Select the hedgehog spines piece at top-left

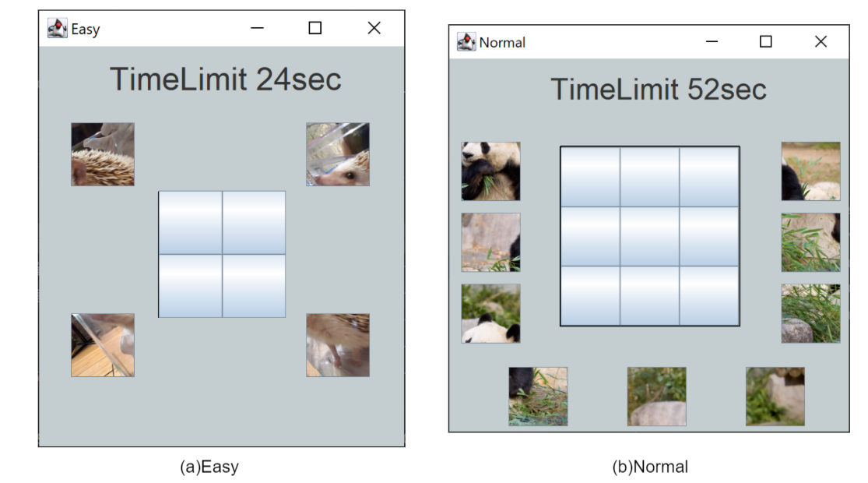click(102, 154)
